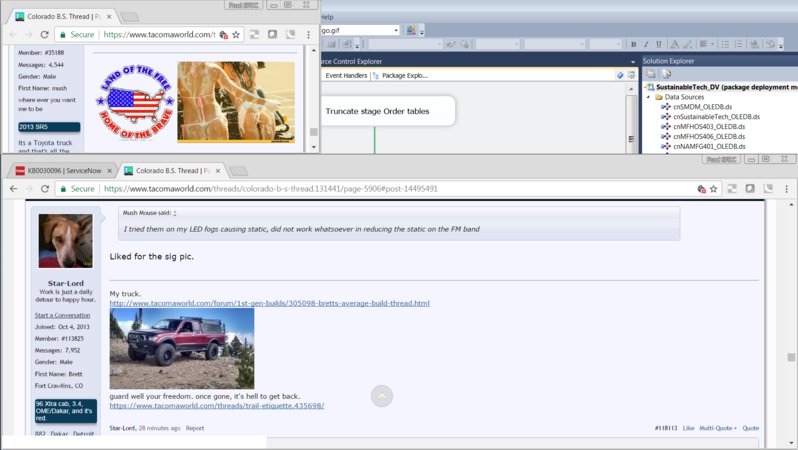Click the text alignment toolbar icon
Image resolution: width=798 pixels, height=450 pixels.
click(703, 44)
